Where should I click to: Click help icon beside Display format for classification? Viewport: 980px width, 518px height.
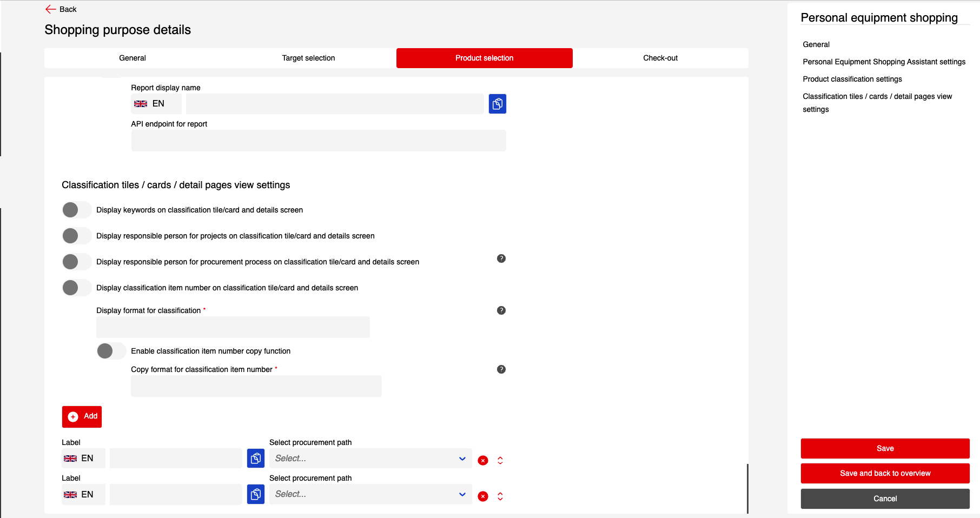pyautogui.click(x=501, y=310)
